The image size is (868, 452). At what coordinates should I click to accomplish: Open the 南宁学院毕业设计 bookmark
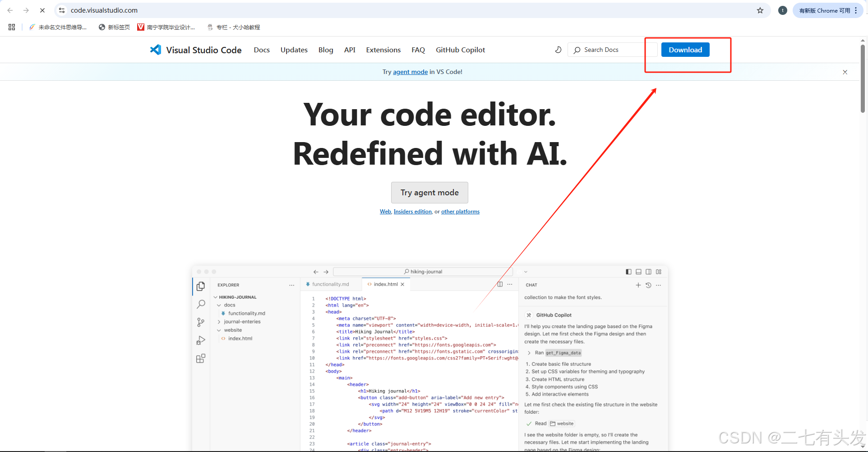(166, 27)
